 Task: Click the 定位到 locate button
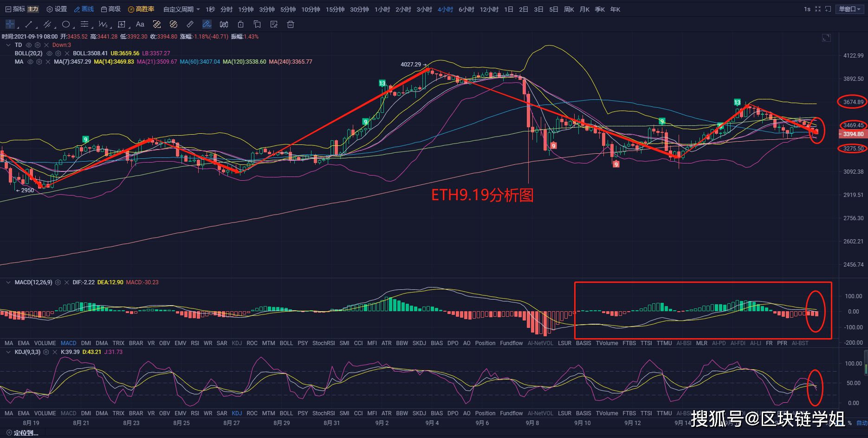(22, 433)
